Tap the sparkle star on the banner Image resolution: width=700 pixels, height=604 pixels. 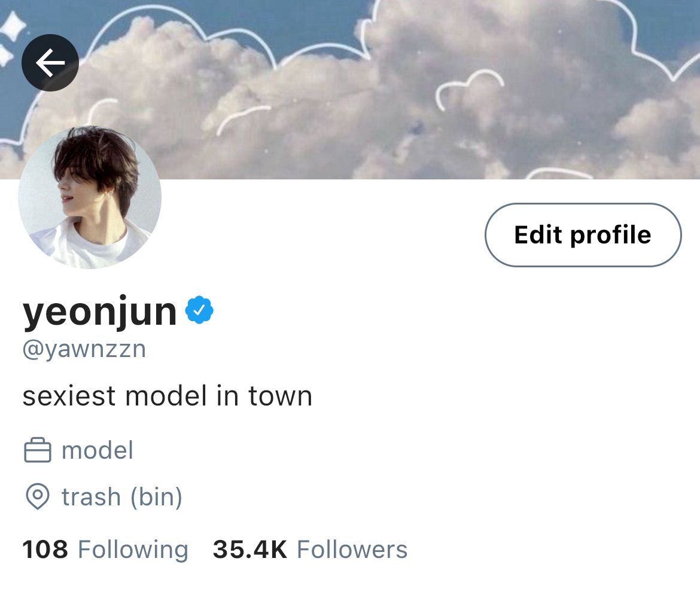pos(13,26)
